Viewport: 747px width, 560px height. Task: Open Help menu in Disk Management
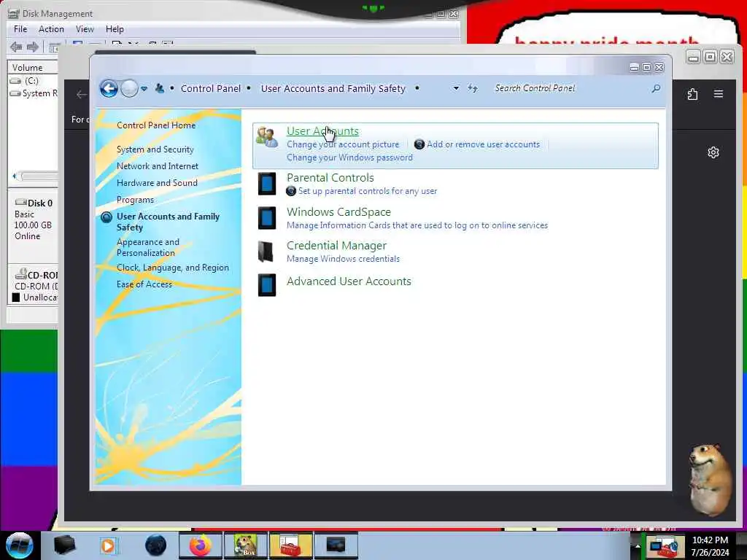coord(115,29)
